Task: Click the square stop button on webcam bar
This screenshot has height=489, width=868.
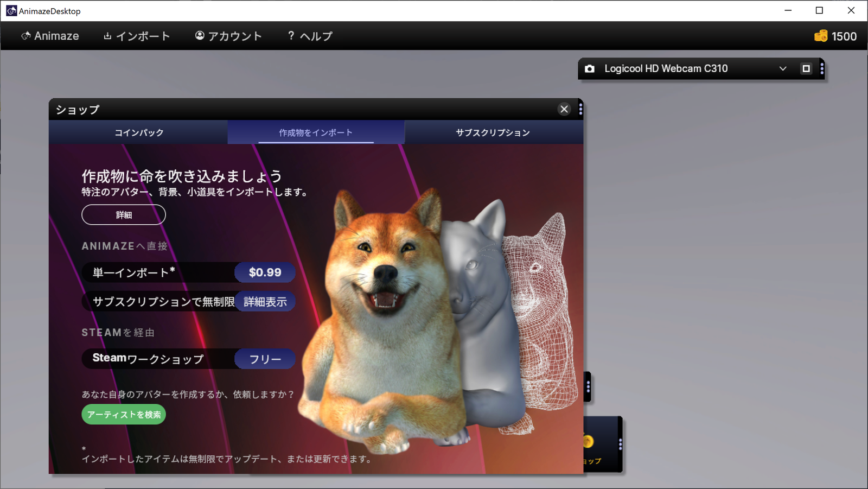Action: pos(806,69)
